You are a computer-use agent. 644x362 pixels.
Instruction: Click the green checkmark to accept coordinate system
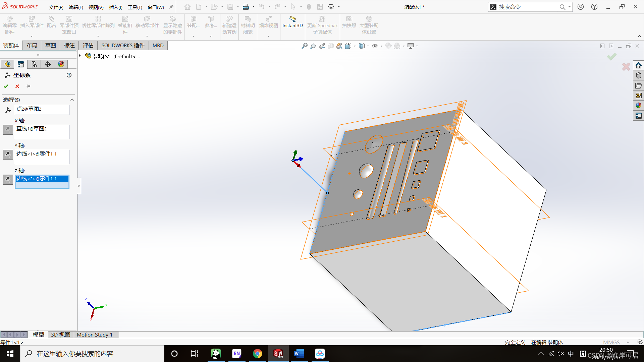[6, 86]
